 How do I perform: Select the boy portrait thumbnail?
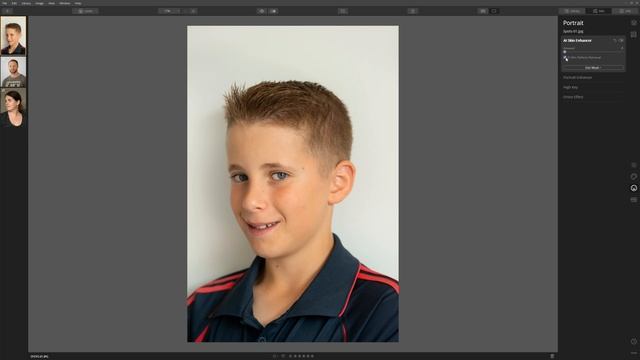coord(13,36)
